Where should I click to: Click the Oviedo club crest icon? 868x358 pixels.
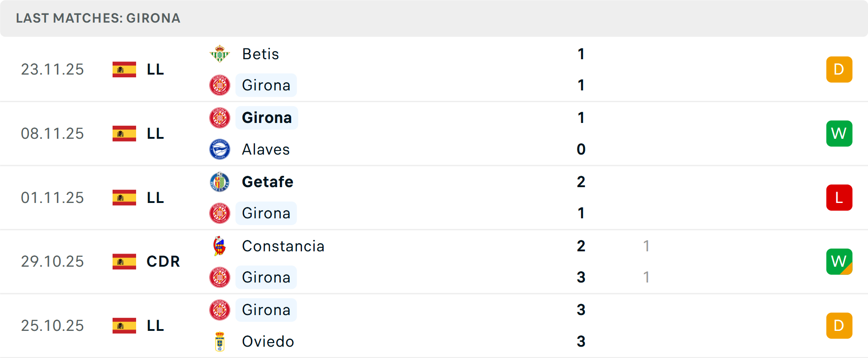(x=220, y=341)
